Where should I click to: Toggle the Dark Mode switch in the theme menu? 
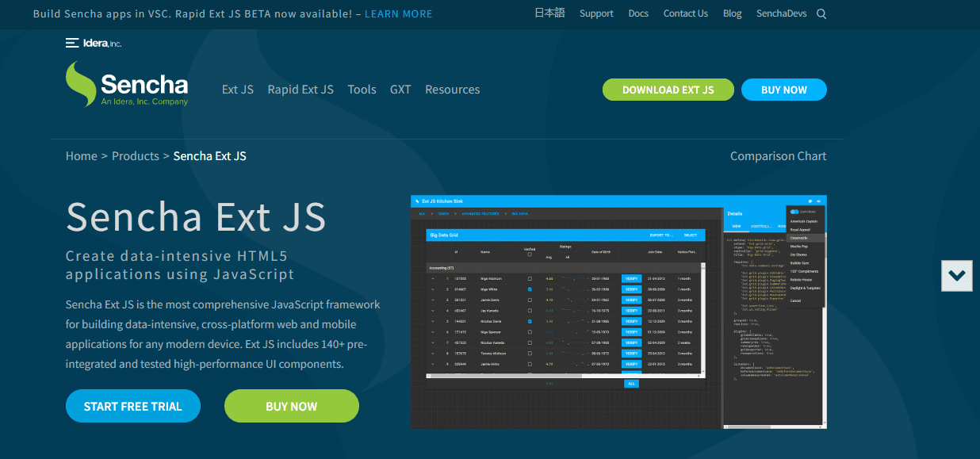click(795, 212)
